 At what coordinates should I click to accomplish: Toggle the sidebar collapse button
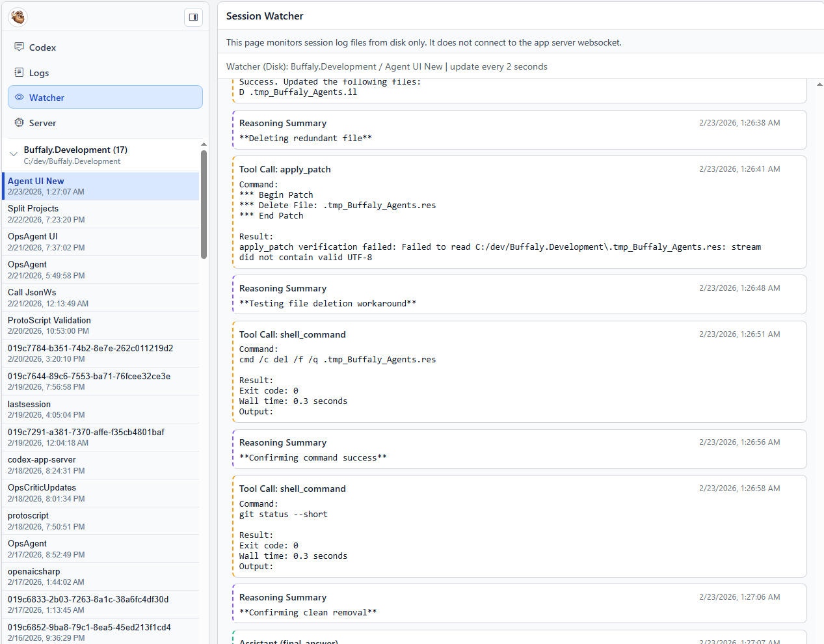193,17
